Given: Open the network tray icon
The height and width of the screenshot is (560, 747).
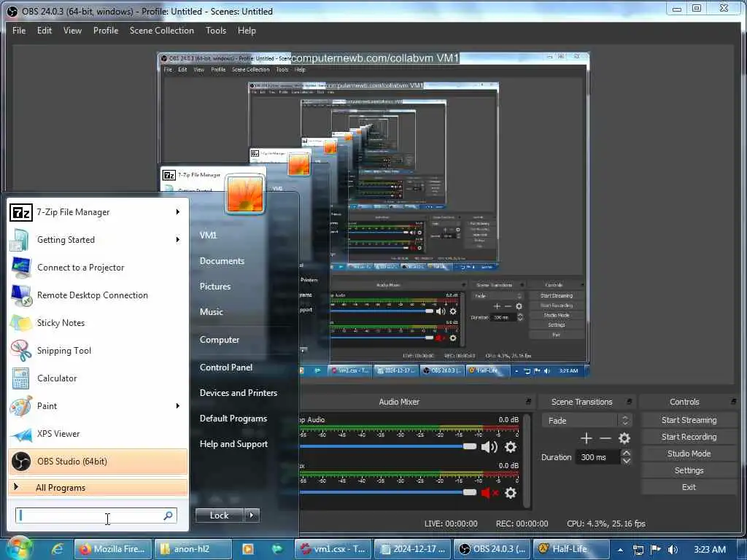Looking at the screenshot, I should [x=638, y=550].
